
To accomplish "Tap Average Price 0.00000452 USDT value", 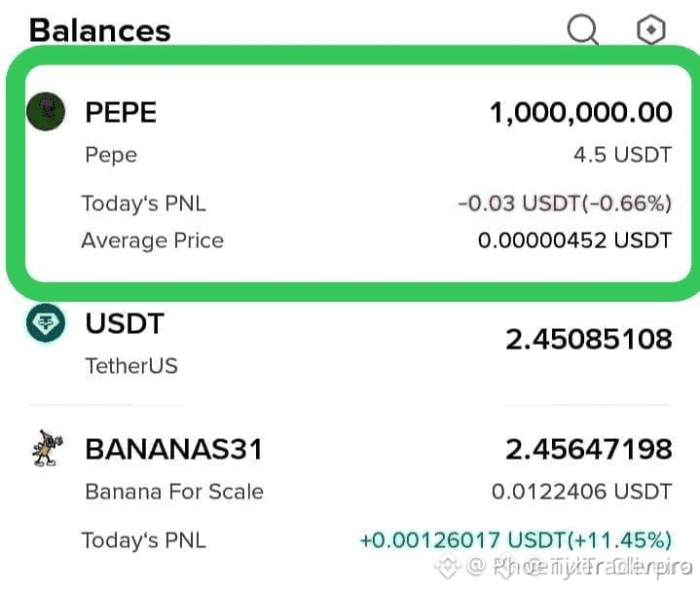I will click(575, 240).
